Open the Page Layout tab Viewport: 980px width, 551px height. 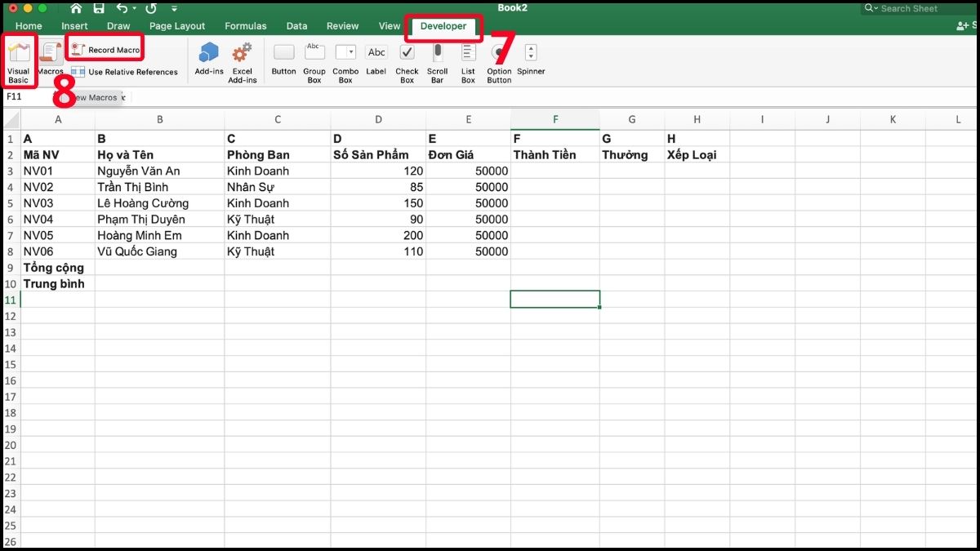point(177,26)
